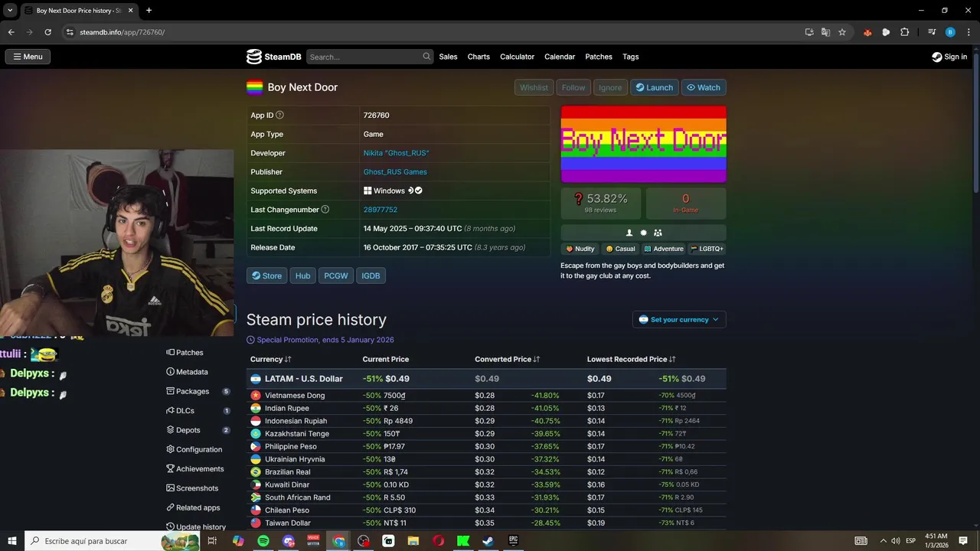
Task: Select the Brazilian Real row
Action: [x=486, y=472]
